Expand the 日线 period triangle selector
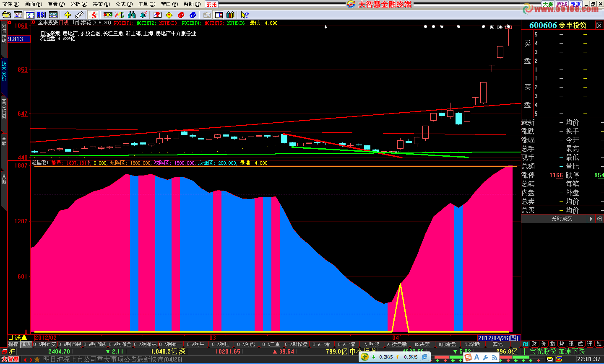The image size is (604, 364). click(24, 338)
